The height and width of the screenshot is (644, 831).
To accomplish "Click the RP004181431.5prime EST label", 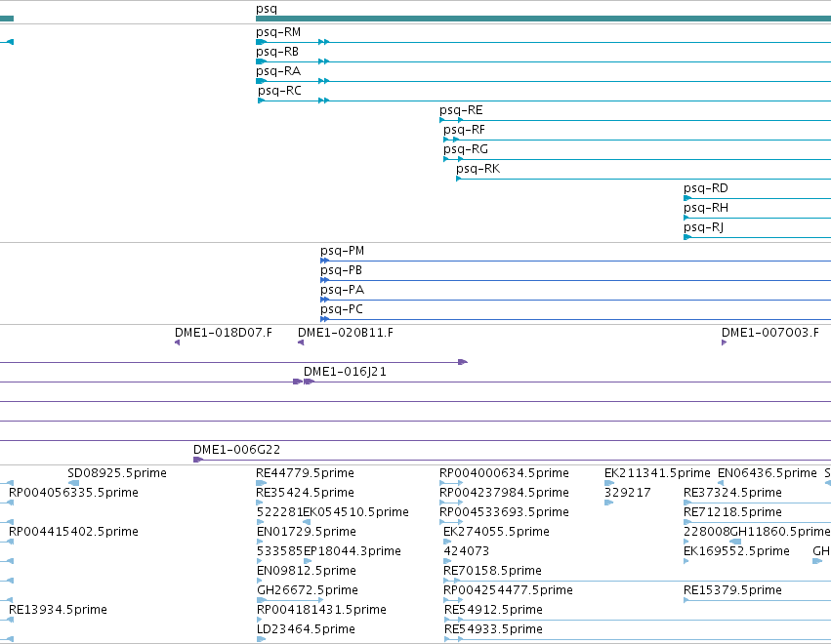I will (321, 610).
